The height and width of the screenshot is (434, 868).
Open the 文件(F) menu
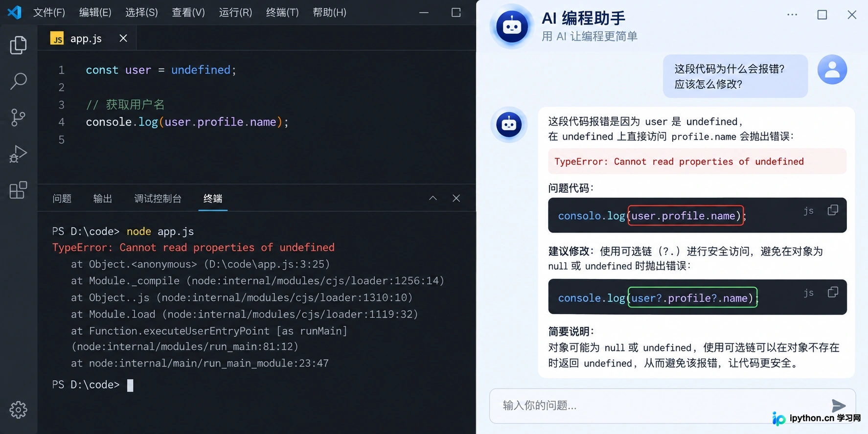click(49, 12)
